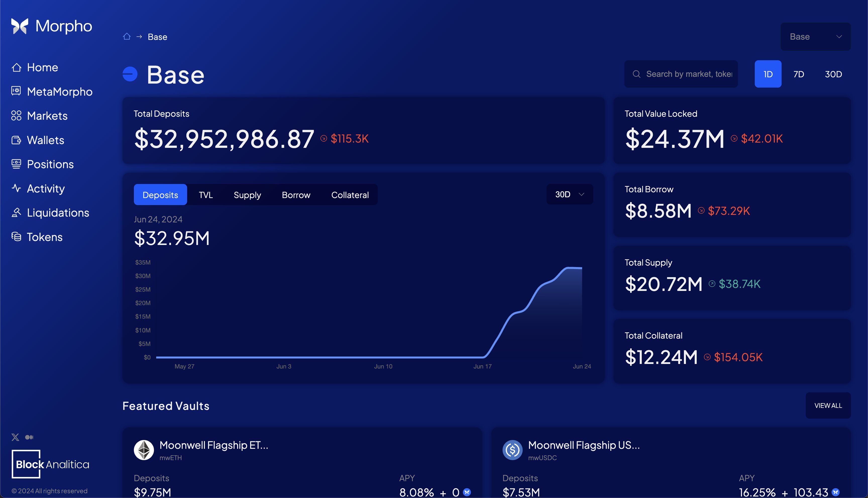Click the Wallets icon in sidebar
868x498 pixels.
coord(16,140)
